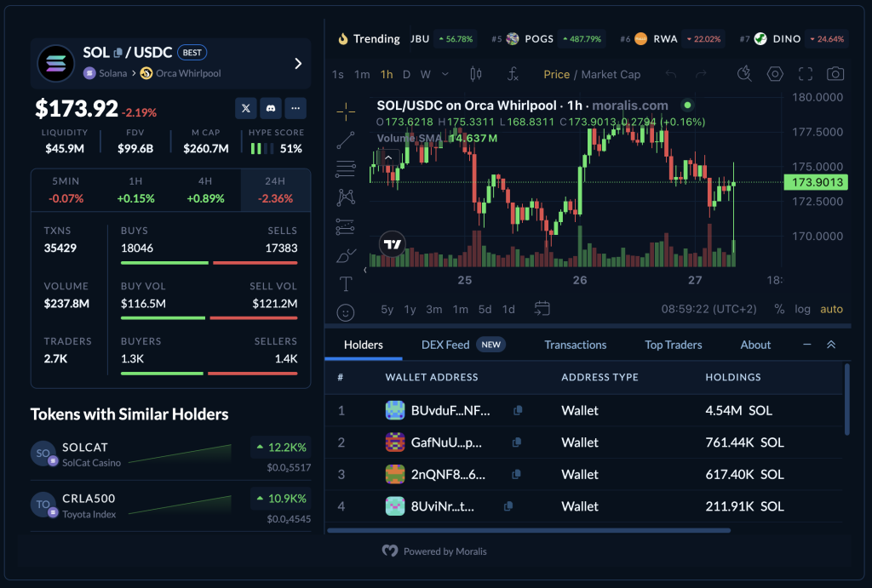Open the quick search icon
The image size is (872, 588).
coord(744,74)
